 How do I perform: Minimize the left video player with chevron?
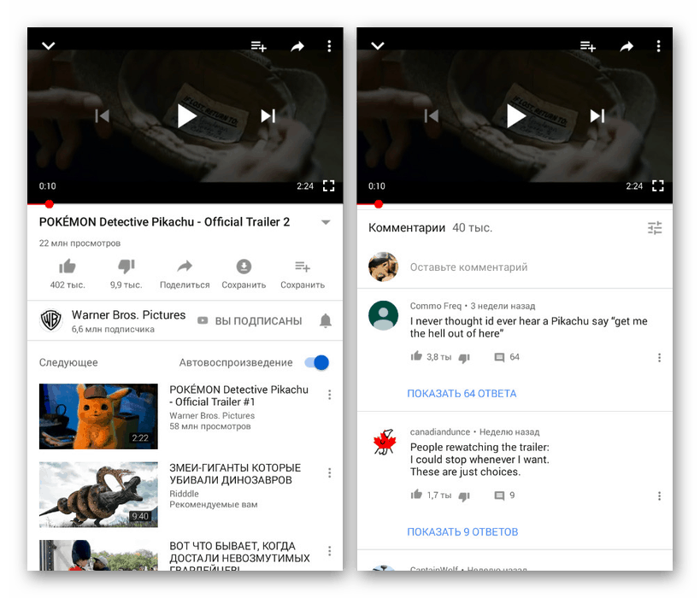48,45
